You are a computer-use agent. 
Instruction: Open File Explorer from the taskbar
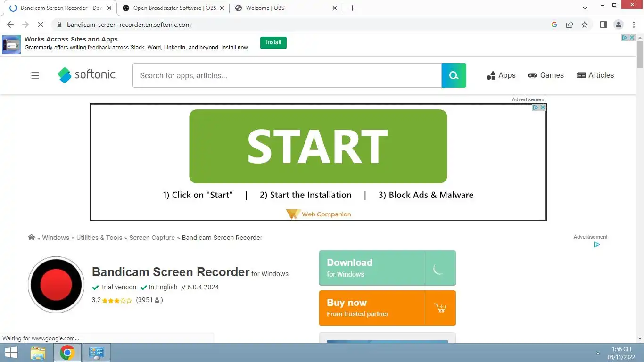click(x=38, y=353)
